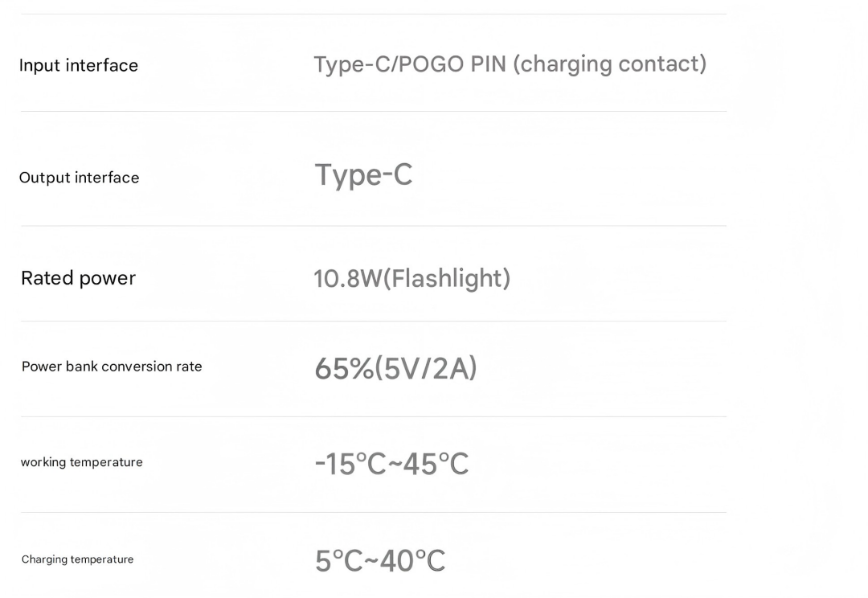Viewport: 868px width, 598px height.
Task: Click the 'Power bank conversion rate' label
Action: click(112, 367)
